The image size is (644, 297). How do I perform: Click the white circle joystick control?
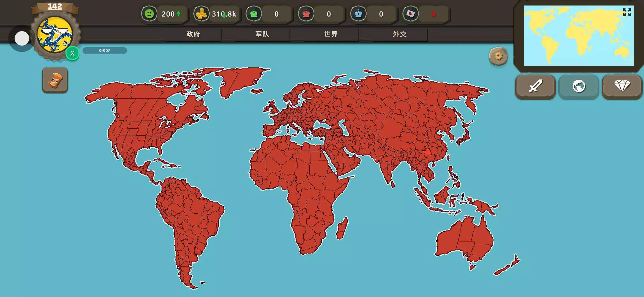[22, 38]
